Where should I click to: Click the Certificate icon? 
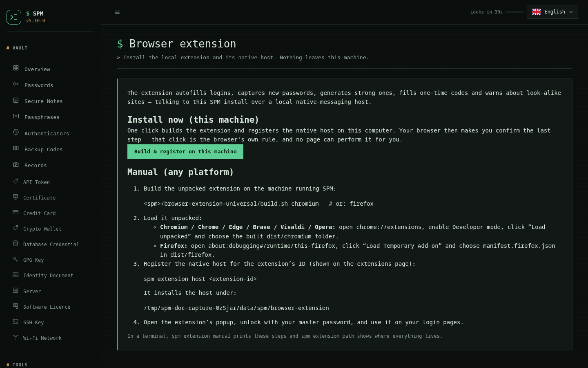16,197
